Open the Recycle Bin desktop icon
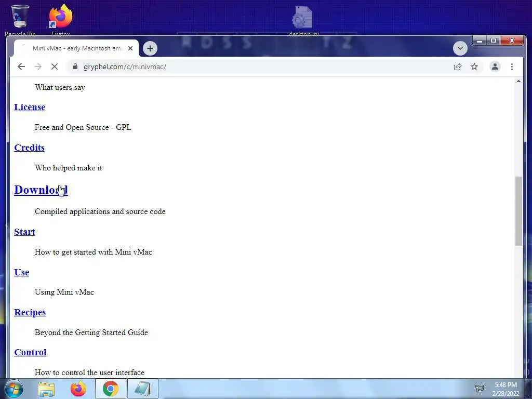532x399 pixels. click(20, 20)
